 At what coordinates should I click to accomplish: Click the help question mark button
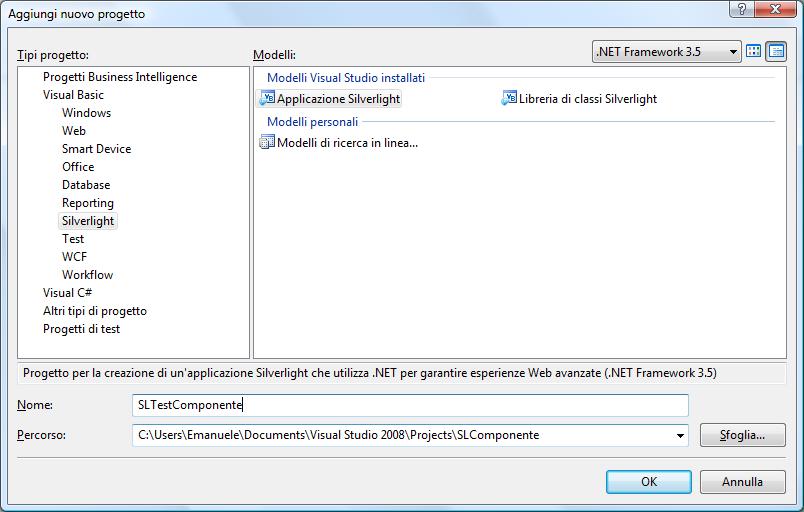coord(742,9)
